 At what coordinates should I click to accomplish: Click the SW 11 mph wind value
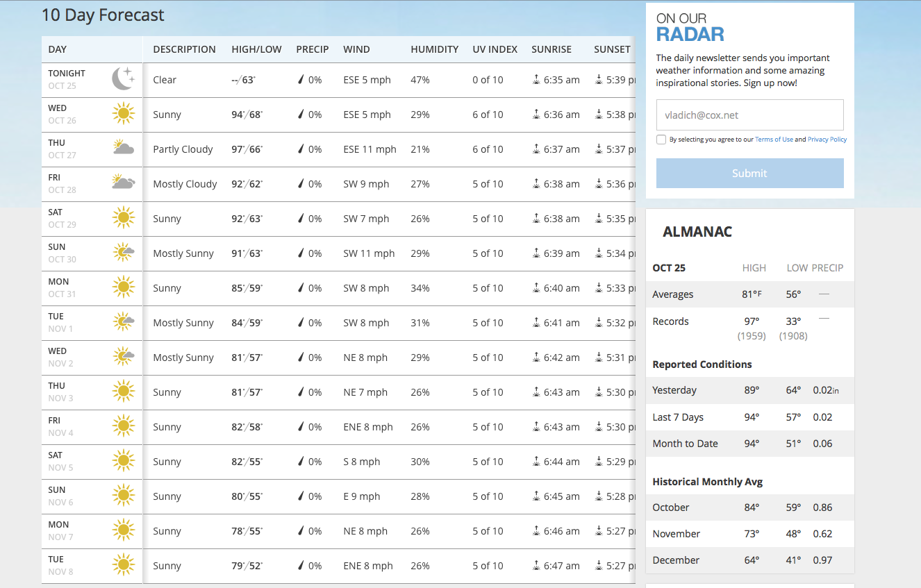click(x=369, y=253)
